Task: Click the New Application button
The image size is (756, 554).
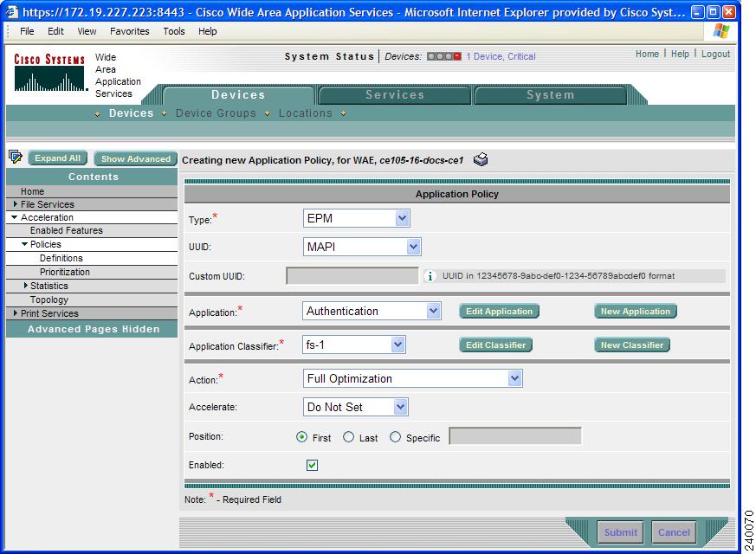Action: tap(636, 312)
